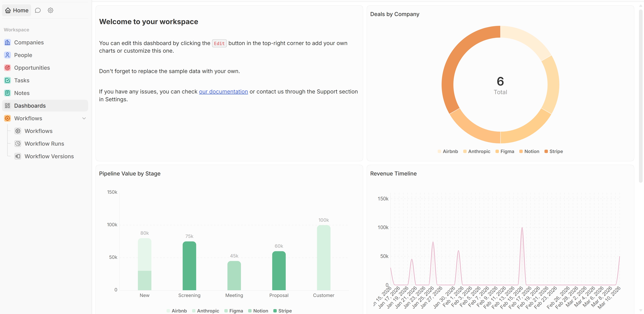This screenshot has width=644, height=314.
Task: Open People in the sidebar
Action: click(x=45, y=55)
